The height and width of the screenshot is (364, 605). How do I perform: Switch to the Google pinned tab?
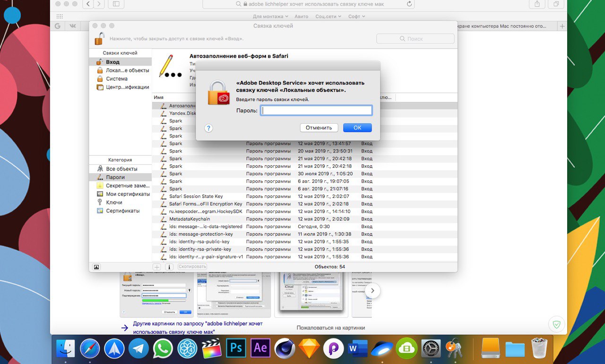57,26
